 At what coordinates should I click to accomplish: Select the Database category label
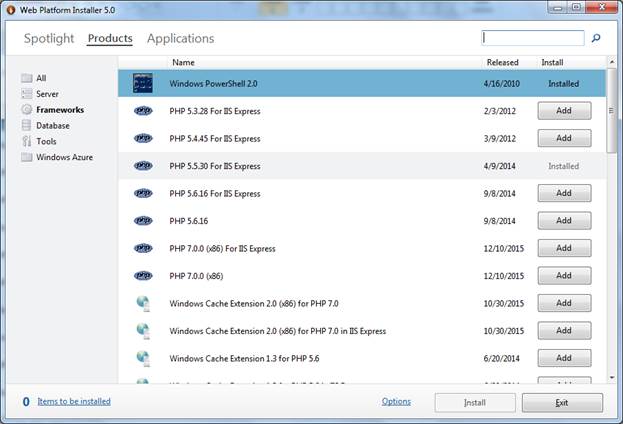[x=53, y=126]
